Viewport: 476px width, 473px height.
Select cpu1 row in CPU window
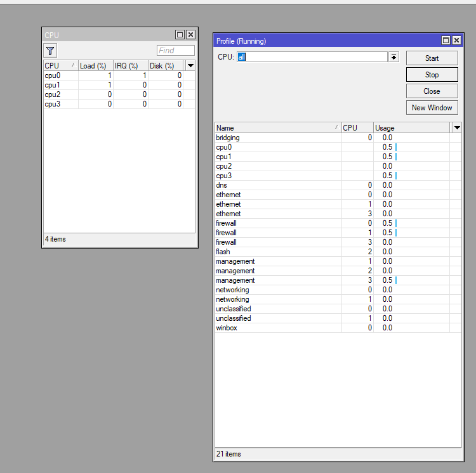(x=119, y=85)
